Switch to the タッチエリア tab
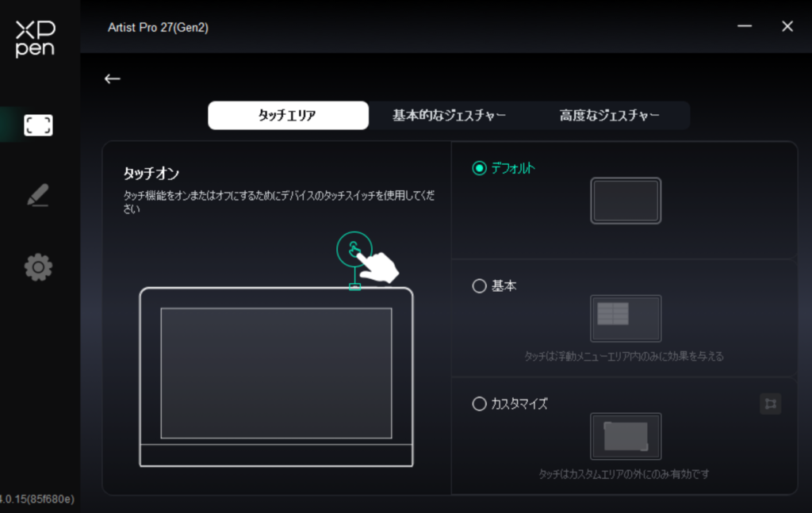This screenshot has width=812, height=513. coord(288,116)
